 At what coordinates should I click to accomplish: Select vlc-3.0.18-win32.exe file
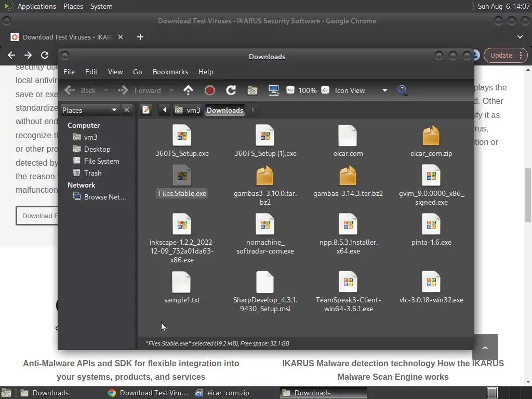coord(431,287)
